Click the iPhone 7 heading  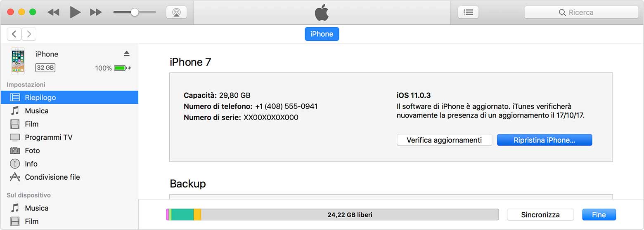190,62
